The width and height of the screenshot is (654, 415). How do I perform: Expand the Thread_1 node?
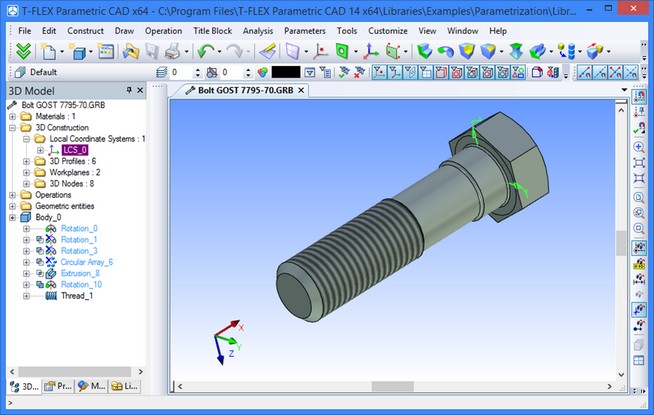(26, 296)
